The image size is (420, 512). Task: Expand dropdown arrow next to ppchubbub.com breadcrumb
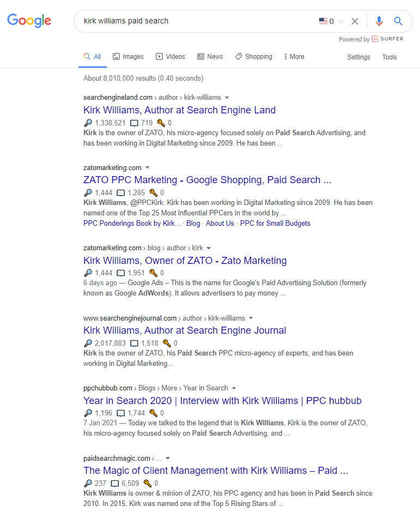pos(234,388)
